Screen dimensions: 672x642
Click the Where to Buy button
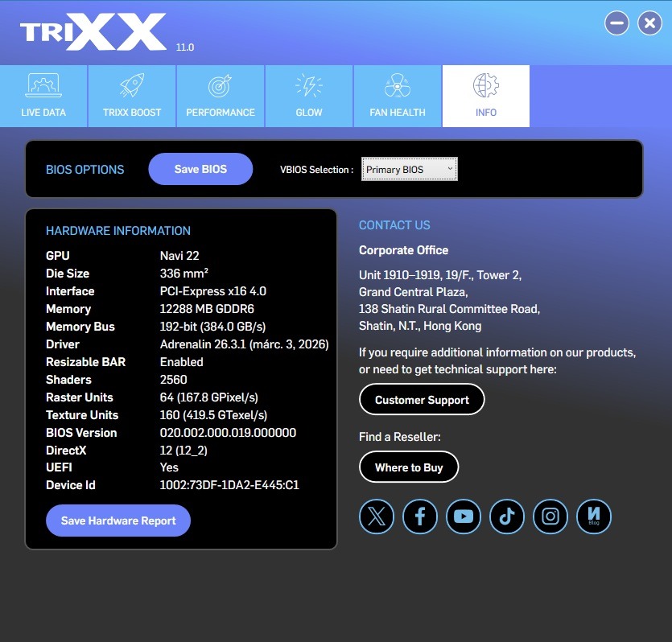click(409, 467)
